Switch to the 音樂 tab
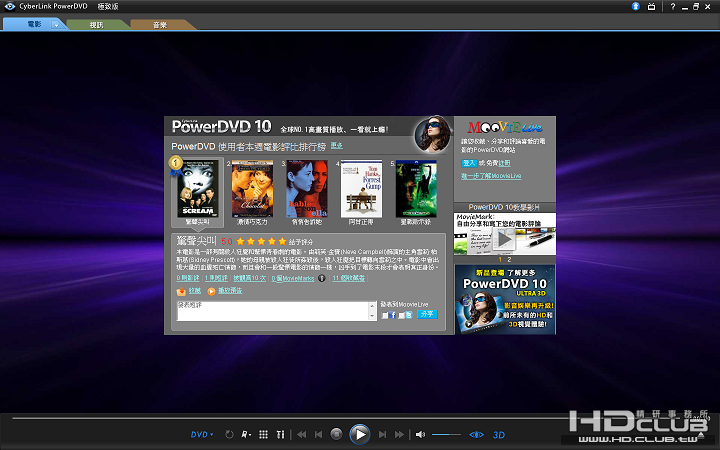The height and width of the screenshot is (450, 720). 159,21
